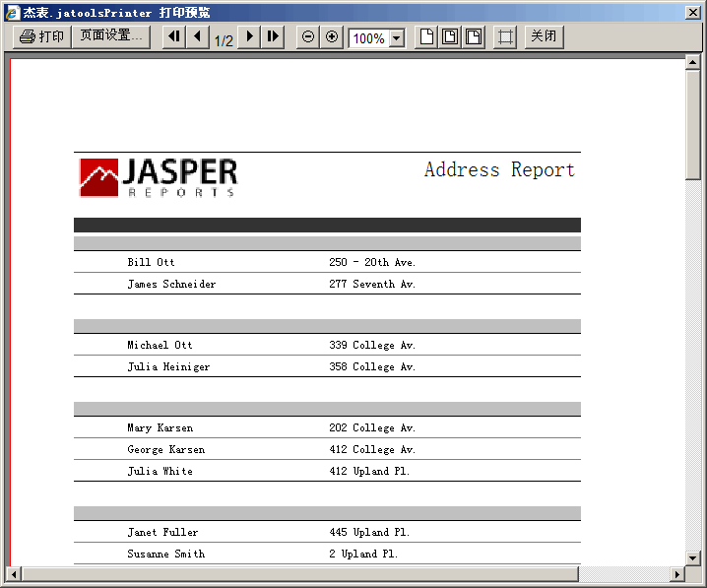Click the name George Karsen

point(166,449)
